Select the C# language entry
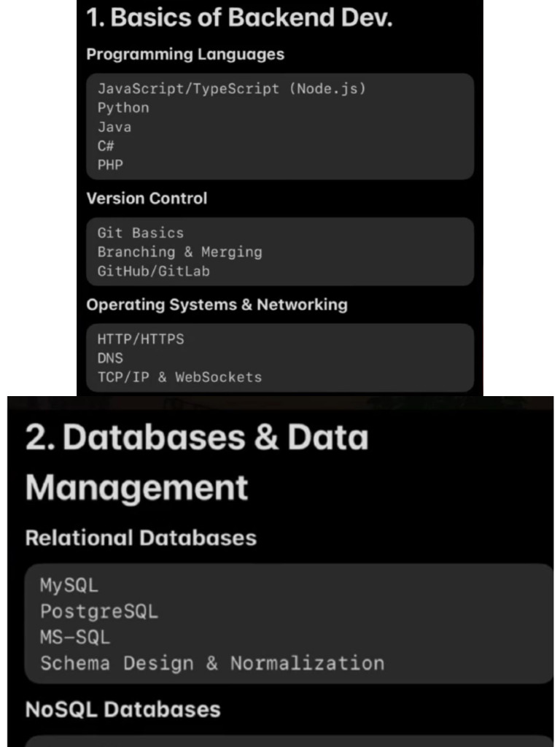Image resolution: width=560 pixels, height=747 pixels. pyautogui.click(x=106, y=146)
